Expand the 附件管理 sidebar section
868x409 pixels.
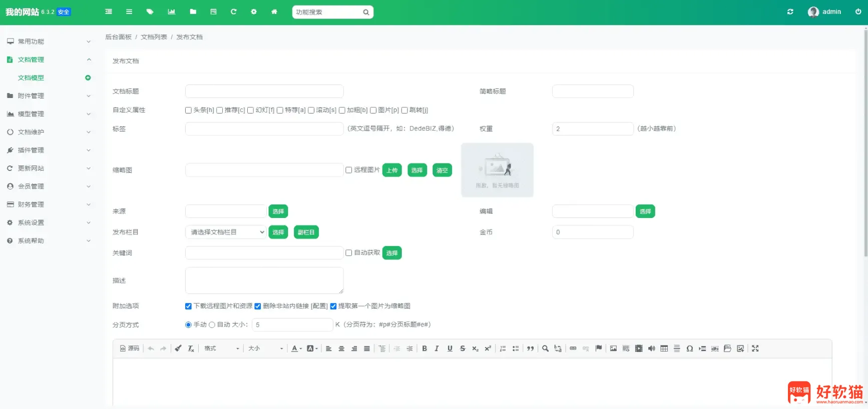[x=49, y=95]
